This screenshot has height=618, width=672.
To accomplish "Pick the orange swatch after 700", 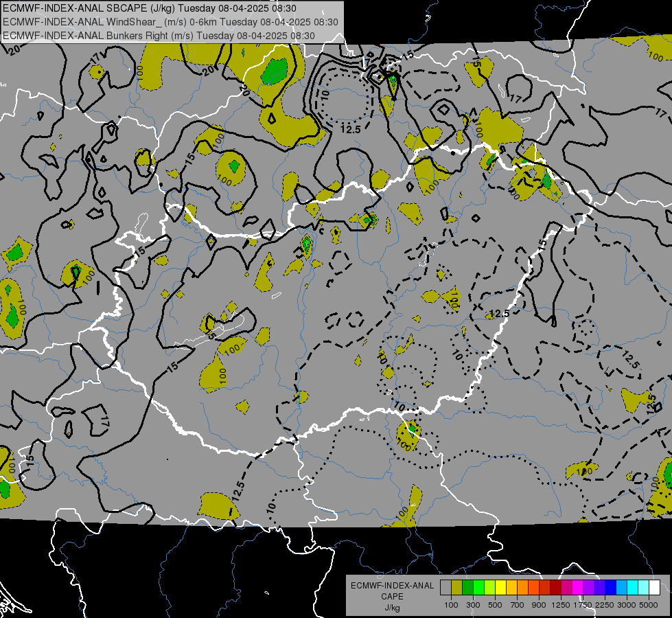I will tap(523, 587).
